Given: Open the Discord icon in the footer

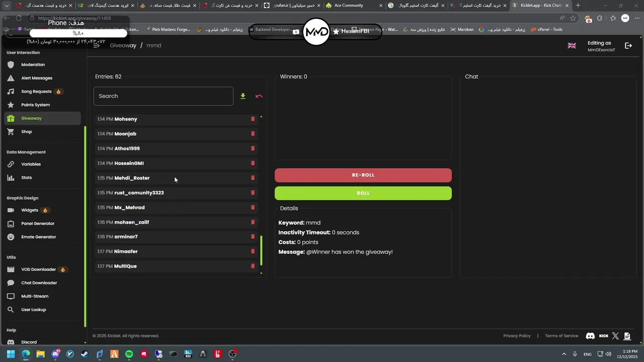Looking at the screenshot, I should [590, 336].
